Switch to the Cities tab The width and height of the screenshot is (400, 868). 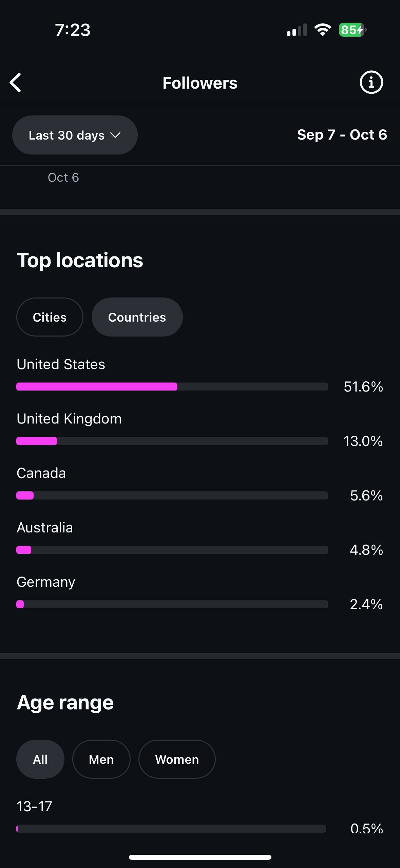pos(50,317)
